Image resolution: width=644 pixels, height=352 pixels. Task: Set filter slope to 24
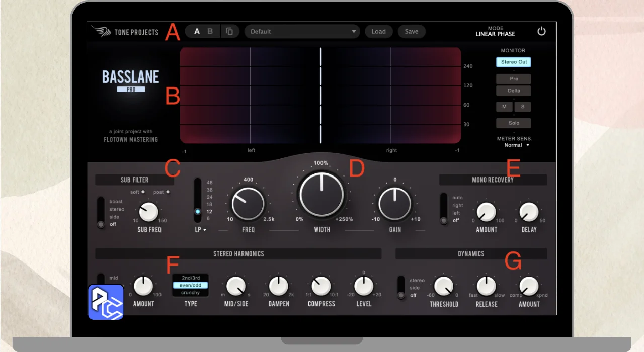[x=209, y=197]
